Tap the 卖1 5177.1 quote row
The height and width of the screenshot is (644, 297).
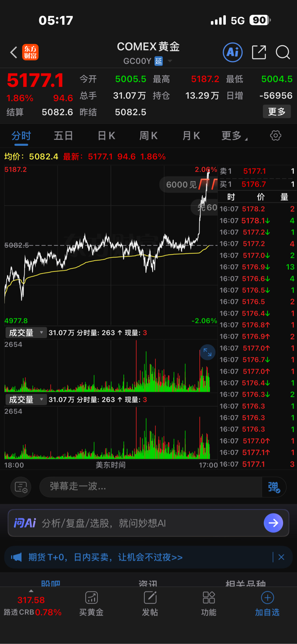257,171
